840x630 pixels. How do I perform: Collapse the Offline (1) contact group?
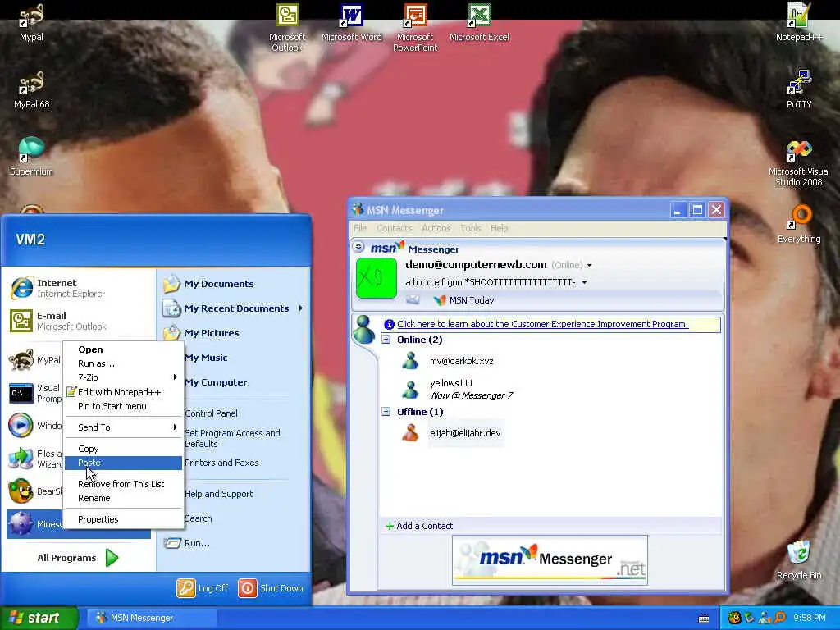[x=386, y=412]
